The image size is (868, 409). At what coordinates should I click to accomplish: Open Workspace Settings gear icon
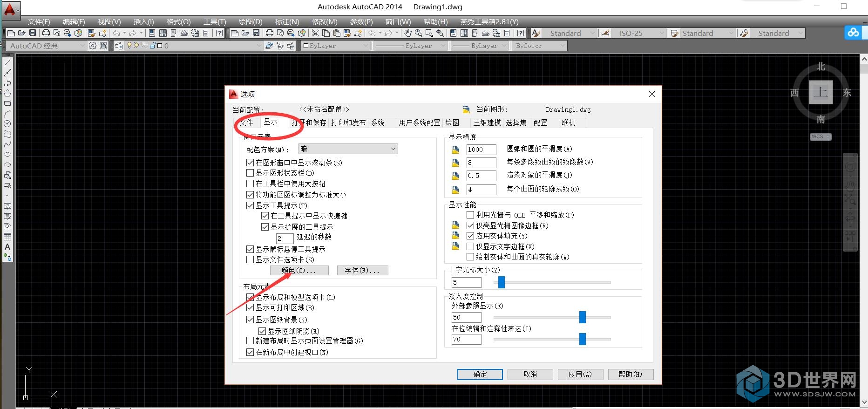coord(93,46)
